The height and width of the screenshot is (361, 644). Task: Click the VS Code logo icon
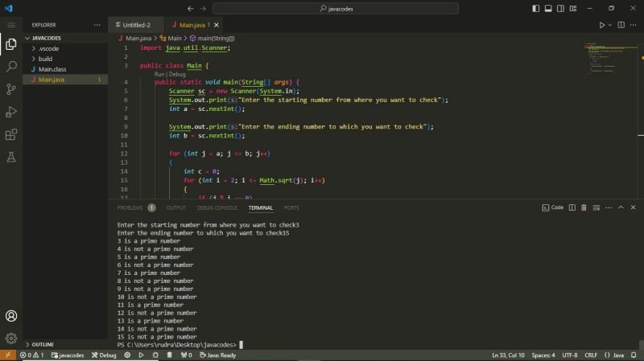pyautogui.click(x=9, y=8)
